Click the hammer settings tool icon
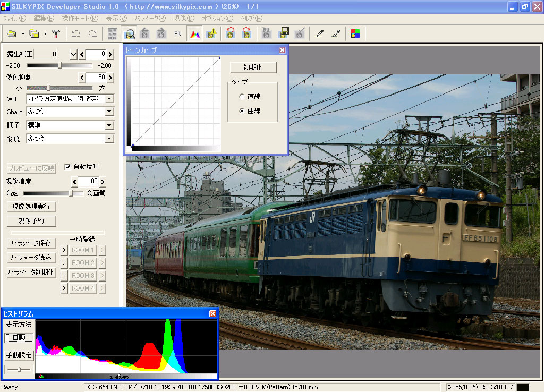 [56, 33]
